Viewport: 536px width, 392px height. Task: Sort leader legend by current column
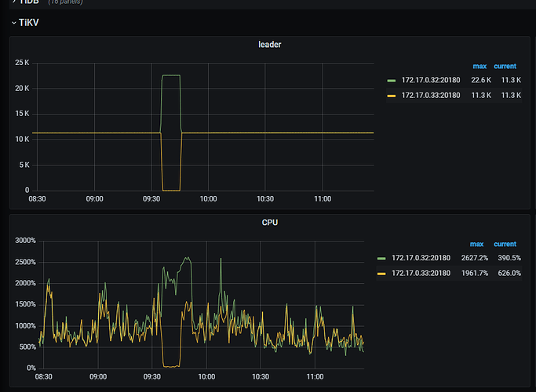click(x=505, y=66)
